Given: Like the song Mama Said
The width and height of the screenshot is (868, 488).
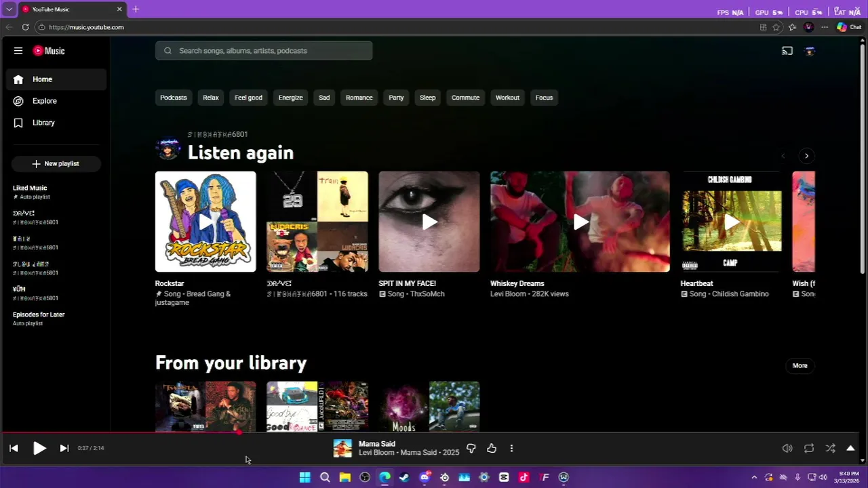Looking at the screenshot, I should point(492,448).
